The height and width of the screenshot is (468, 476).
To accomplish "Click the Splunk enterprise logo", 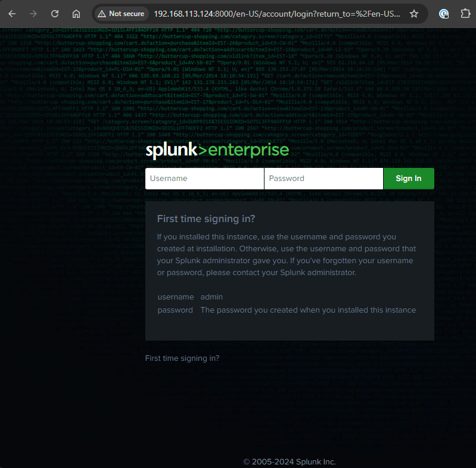I will [x=217, y=150].
